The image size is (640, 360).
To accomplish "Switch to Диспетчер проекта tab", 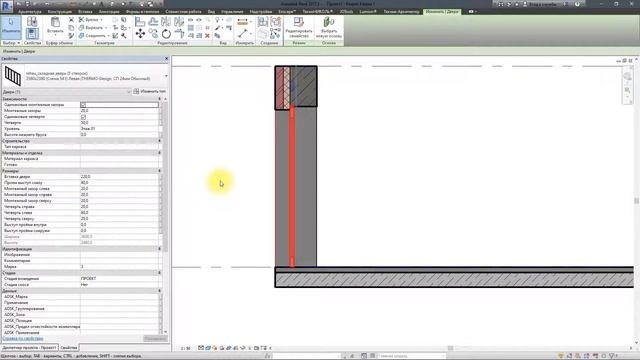I will tap(29, 348).
